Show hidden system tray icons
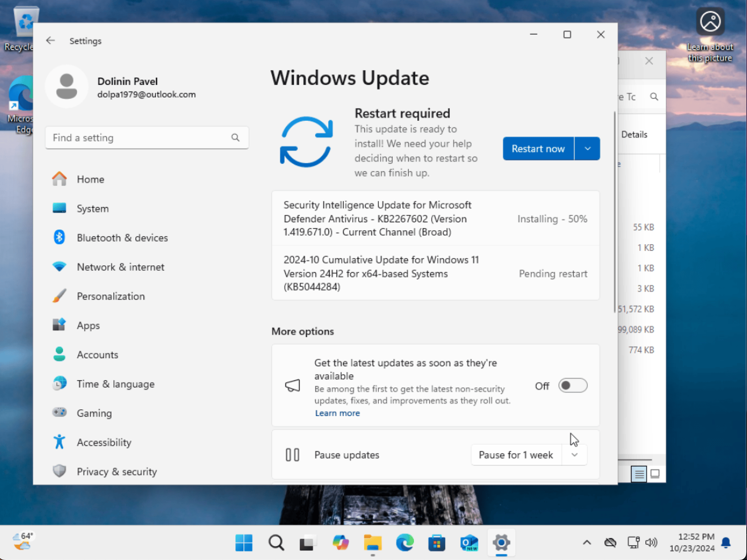 click(x=587, y=543)
